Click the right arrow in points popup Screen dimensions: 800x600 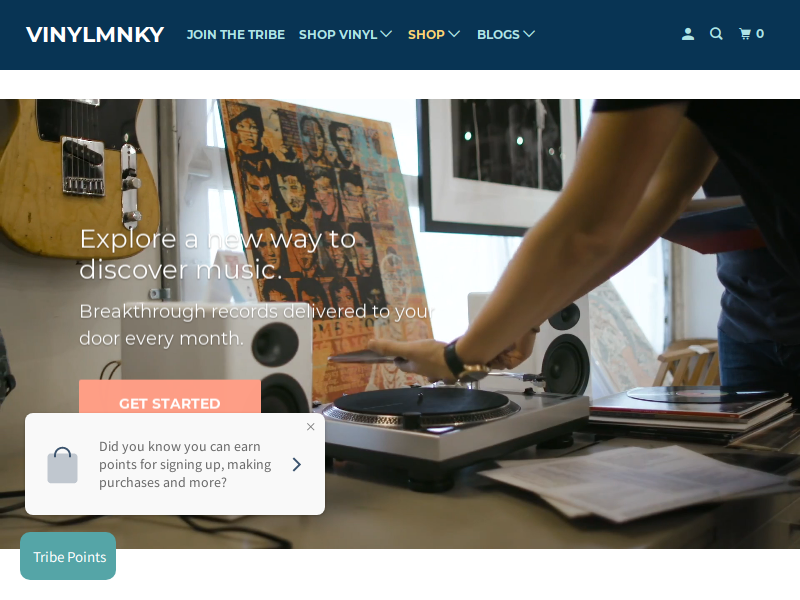297,464
